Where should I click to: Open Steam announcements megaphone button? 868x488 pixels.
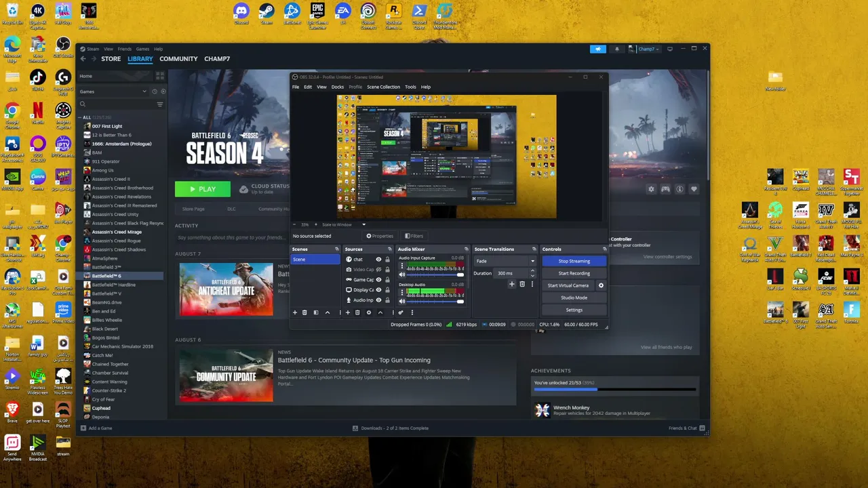[598, 49]
